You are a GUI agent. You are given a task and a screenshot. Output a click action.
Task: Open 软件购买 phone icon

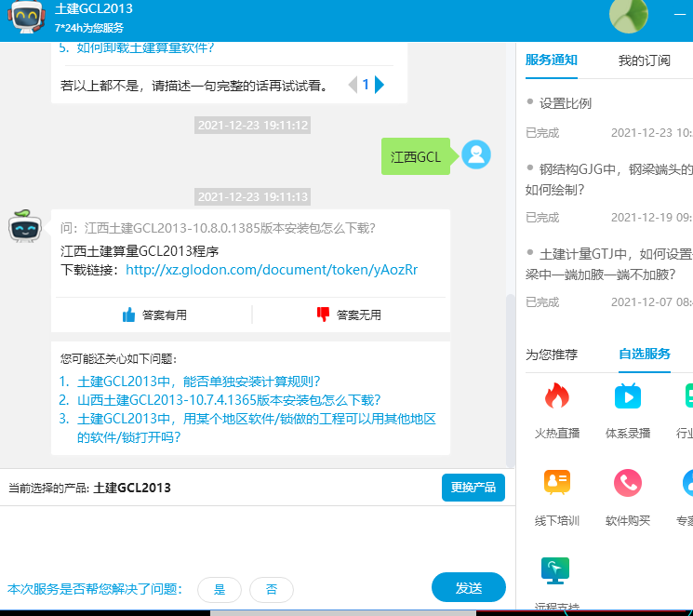click(628, 482)
